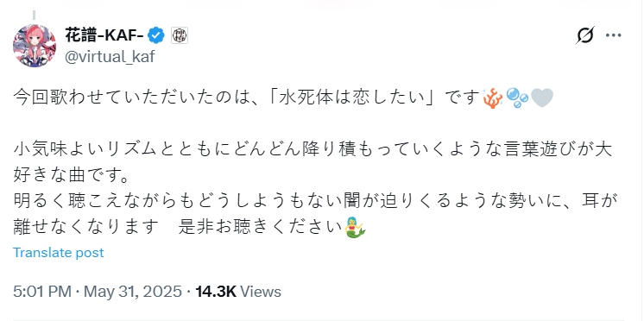644x321 pixels.
Task: Click the blue verified checkmark badge
Action: [x=156, y=36]
